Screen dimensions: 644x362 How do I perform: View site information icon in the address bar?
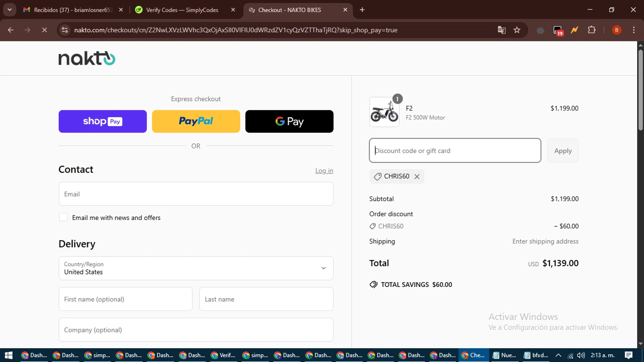tap(65, 30)
